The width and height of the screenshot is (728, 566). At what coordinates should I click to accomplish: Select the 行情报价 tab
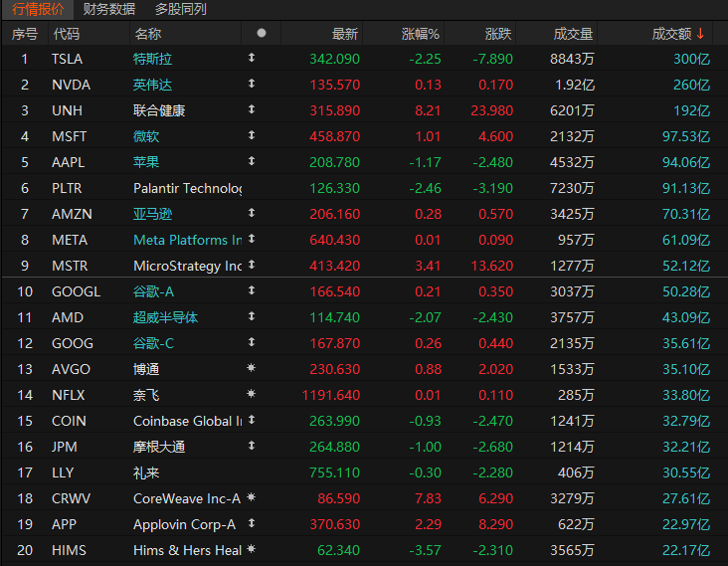click(38, 9)
